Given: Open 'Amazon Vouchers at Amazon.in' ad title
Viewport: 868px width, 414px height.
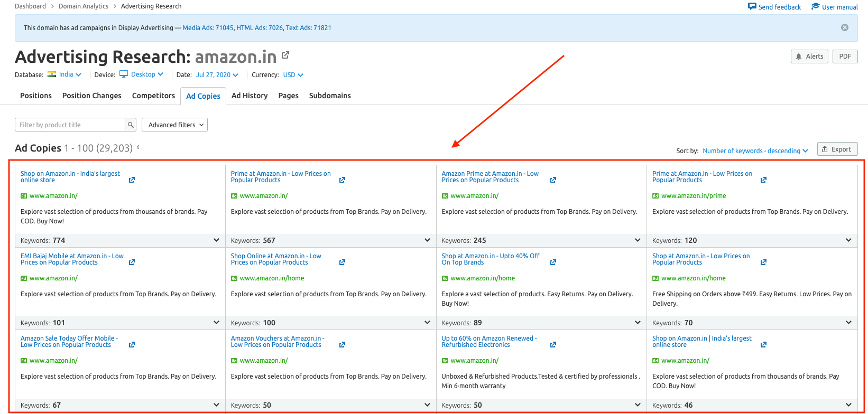Looking at the screenshot, I should pyautogui.click(x=278, y=342).
